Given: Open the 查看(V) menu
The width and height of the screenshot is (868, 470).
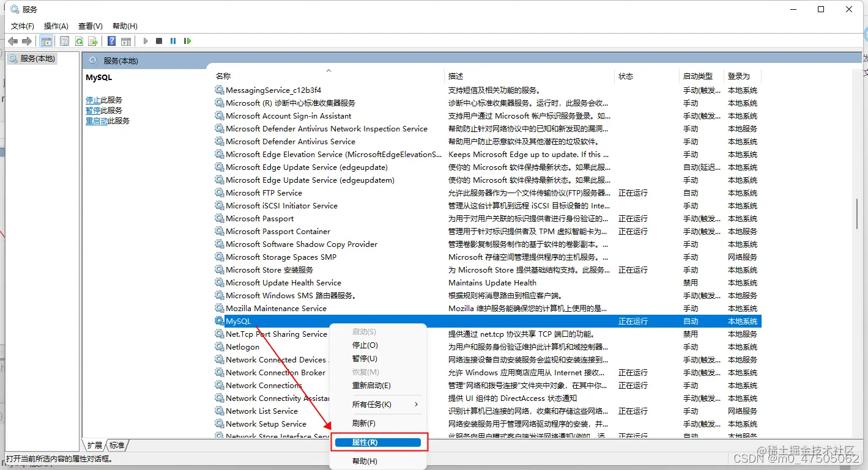Looking at the screenshot, I should click(x=90, y=26).
